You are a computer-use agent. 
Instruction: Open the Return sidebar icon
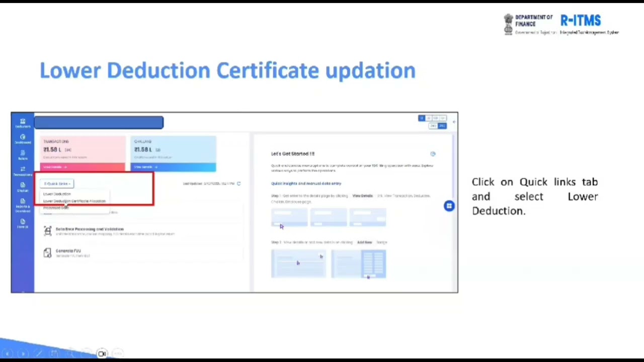point(23,155)
